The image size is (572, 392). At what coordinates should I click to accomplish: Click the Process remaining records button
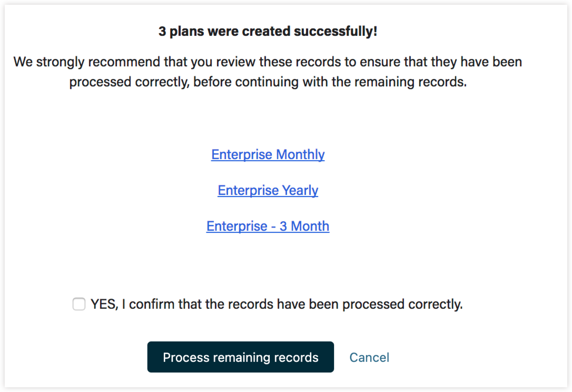(x=240, y=357)
